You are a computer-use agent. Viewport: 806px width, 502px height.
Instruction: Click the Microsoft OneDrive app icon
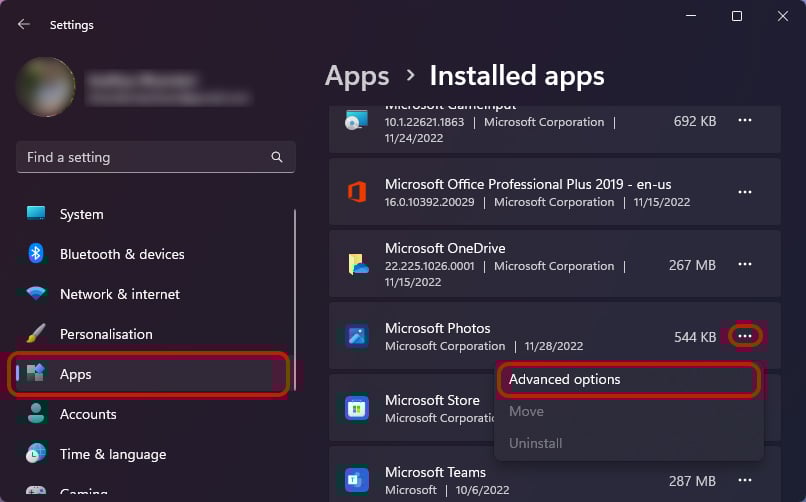click(358, 264)
